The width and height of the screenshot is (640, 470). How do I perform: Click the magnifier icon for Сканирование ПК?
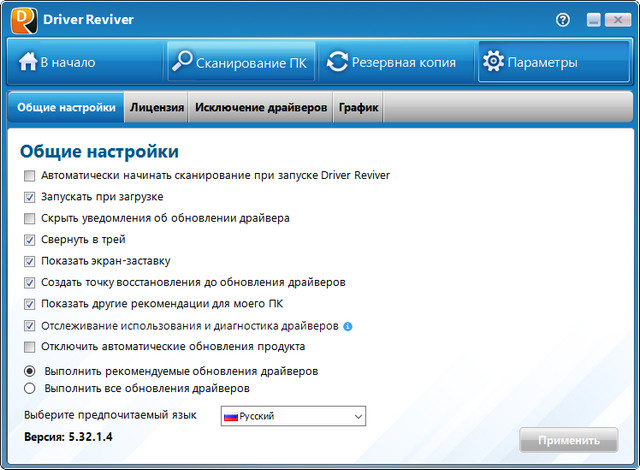click(182, 62)
